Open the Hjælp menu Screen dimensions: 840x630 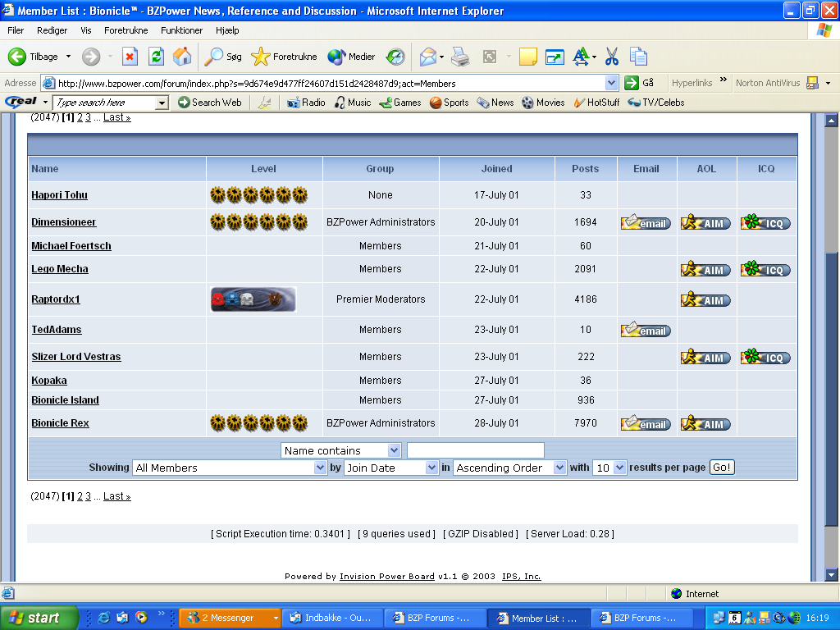coord(227,30)
